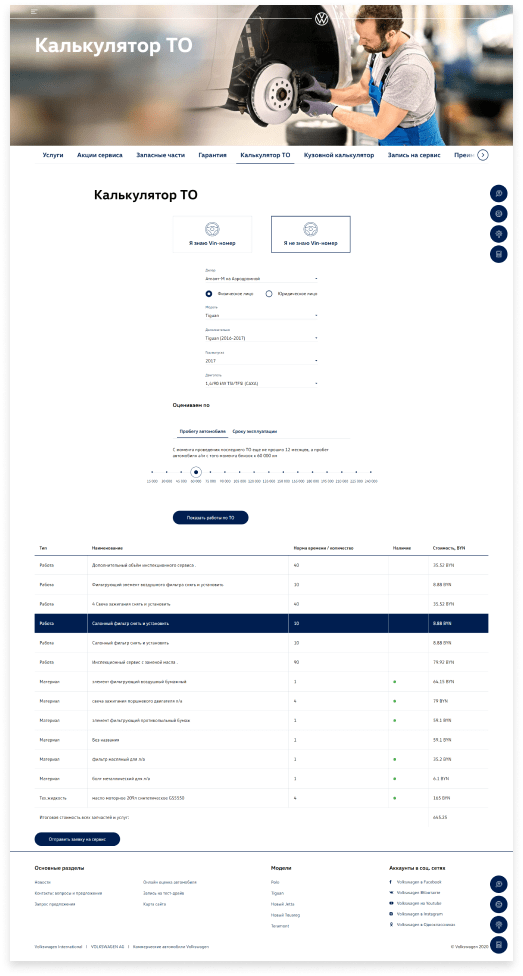Choose the 'Я не знаю Vin-номер' option card

(311, 234)
